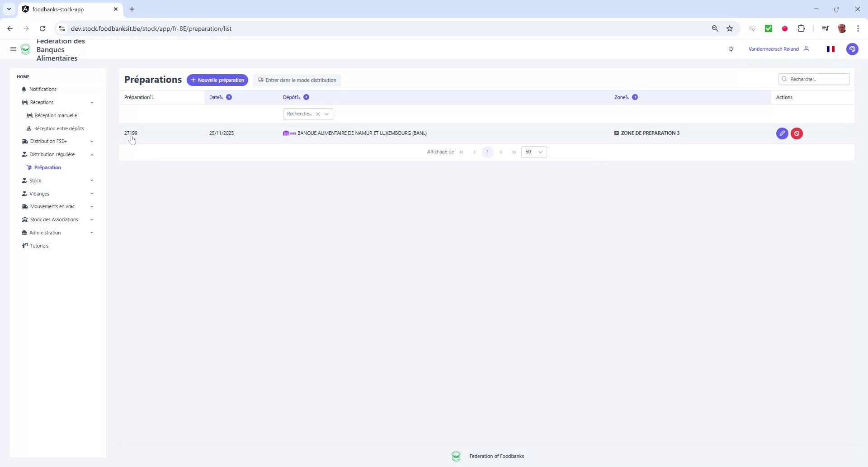Screen dimensions: 868x467
Task: Click the Nouvelle préparation button
Action: (x=217, y=80)
